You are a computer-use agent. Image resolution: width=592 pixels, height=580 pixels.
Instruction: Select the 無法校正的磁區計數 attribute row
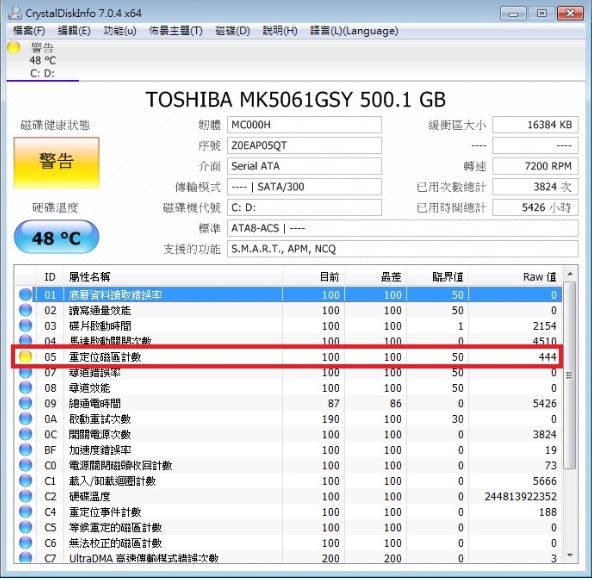[288, 543]
